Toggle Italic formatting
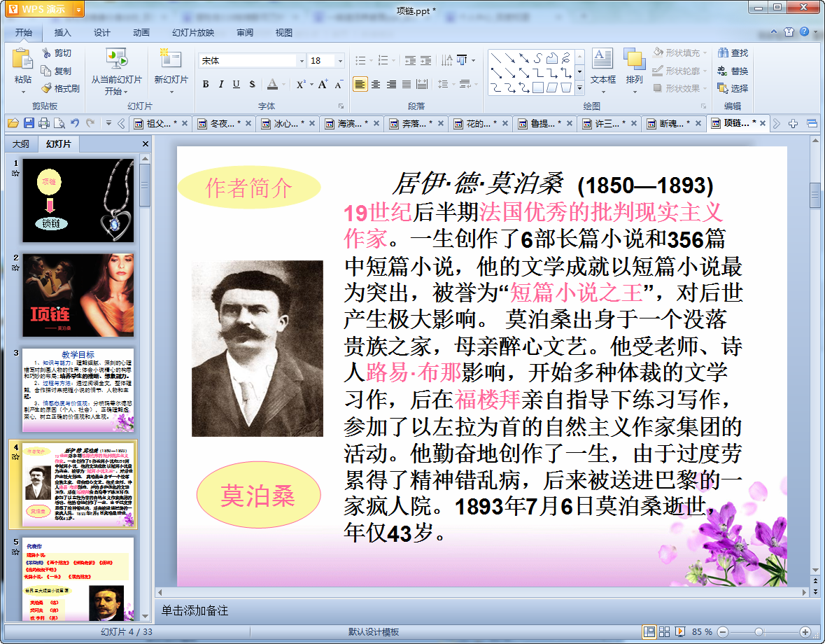Viewport: 825px width, 644px height. [x=221, y=85]
